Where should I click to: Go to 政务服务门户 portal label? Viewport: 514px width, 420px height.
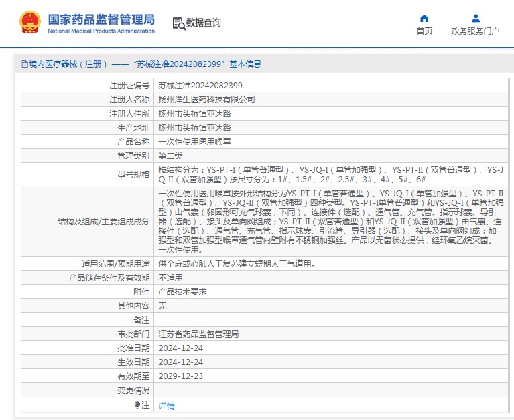[475, 31]
